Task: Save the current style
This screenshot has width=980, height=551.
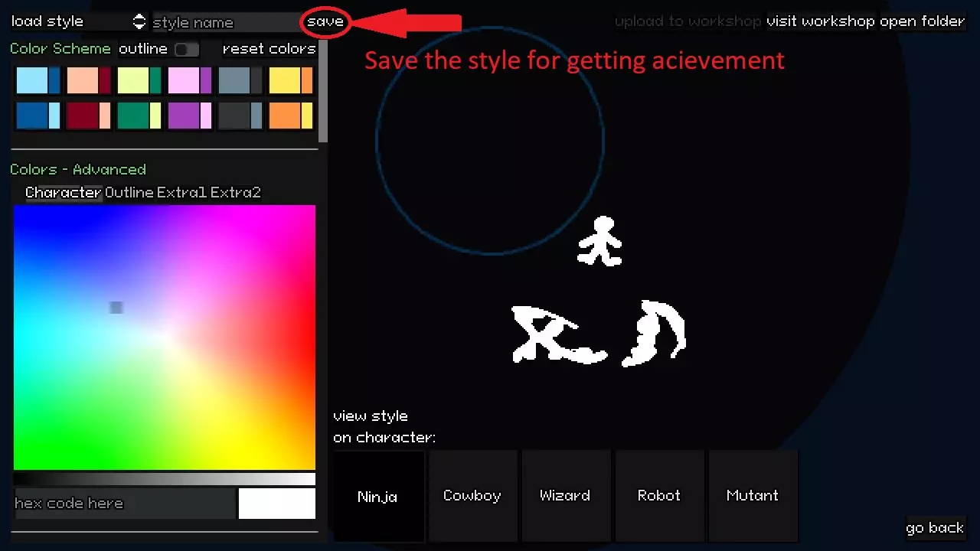Action: [325, 21]
